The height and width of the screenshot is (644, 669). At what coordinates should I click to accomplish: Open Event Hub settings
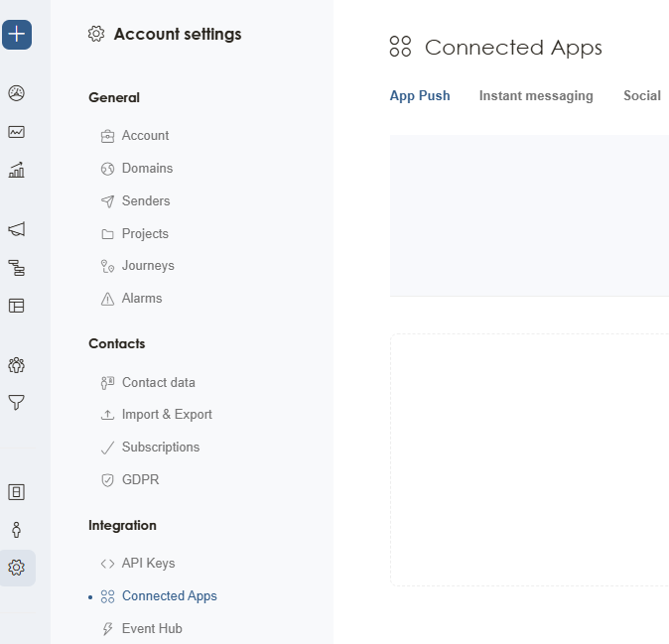(152, 629)
